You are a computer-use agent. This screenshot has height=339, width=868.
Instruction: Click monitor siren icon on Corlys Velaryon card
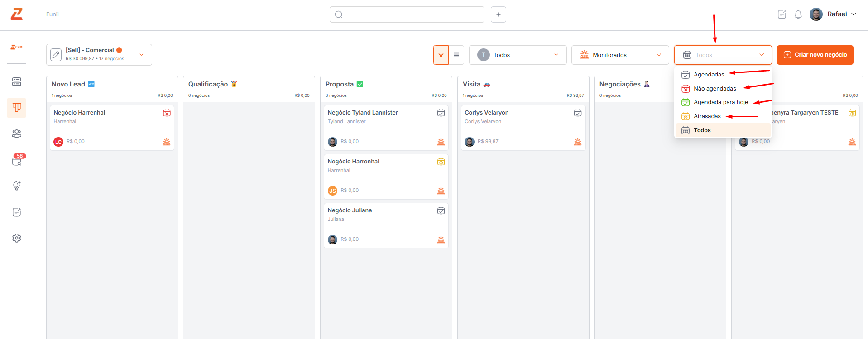578,142
